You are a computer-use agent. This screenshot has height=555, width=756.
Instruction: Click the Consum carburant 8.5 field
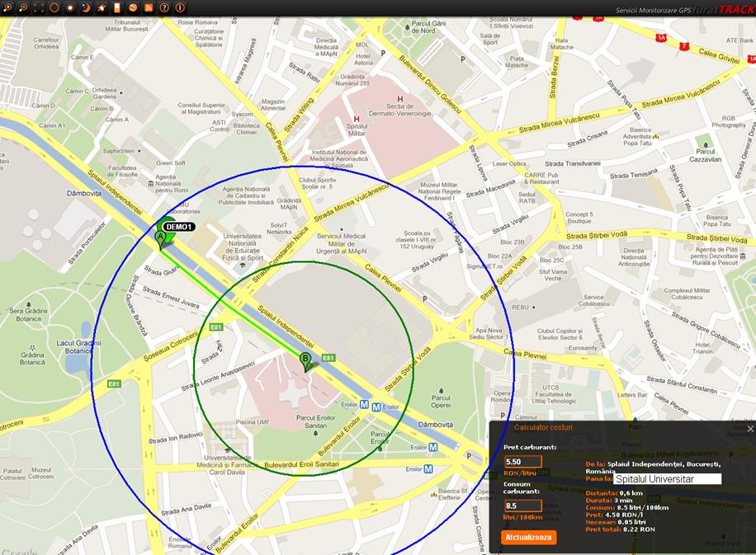(x=523, y=506)
